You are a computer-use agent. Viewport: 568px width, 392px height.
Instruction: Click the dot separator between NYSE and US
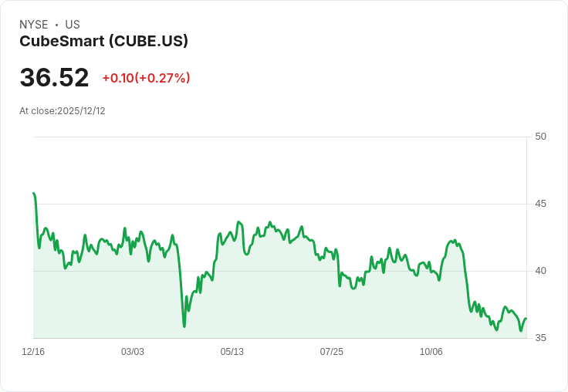(56, 25)
